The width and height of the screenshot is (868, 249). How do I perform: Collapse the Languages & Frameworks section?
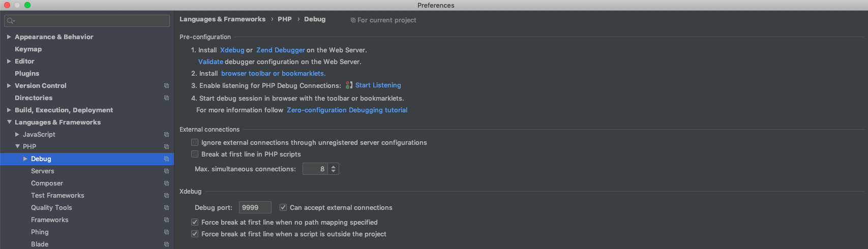(x=9, y=122)
